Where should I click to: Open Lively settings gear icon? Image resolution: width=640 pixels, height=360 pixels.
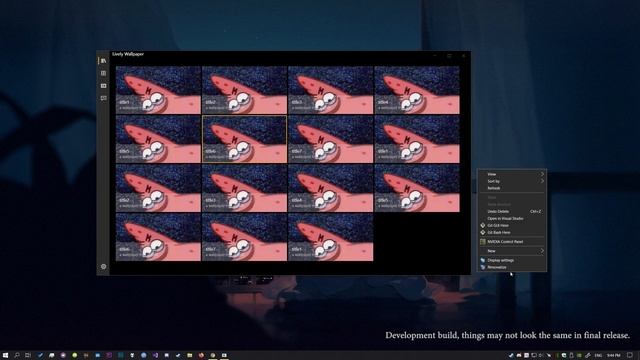click(103, 267)
